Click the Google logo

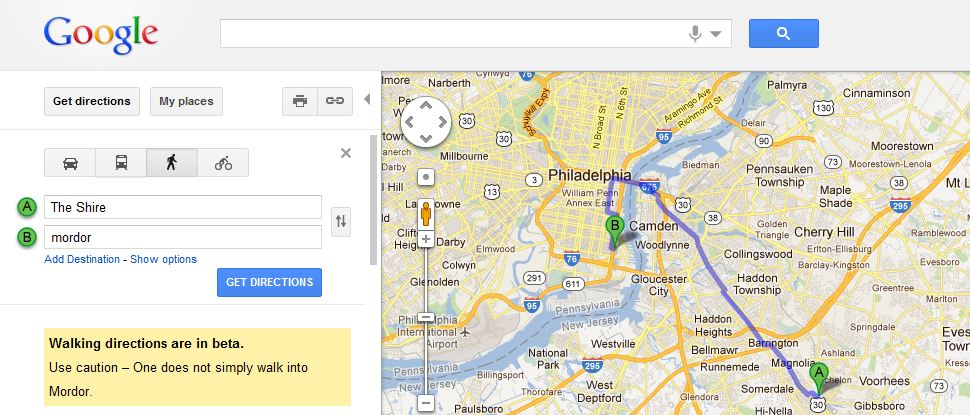point(100,35)
